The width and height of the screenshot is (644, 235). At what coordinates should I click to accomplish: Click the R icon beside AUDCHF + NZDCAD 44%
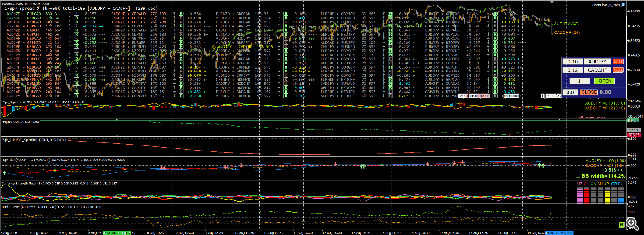point(76,39)
